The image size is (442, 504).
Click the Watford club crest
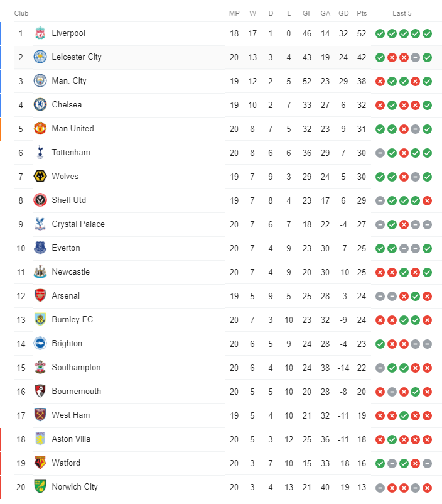(x=40, y=463)
